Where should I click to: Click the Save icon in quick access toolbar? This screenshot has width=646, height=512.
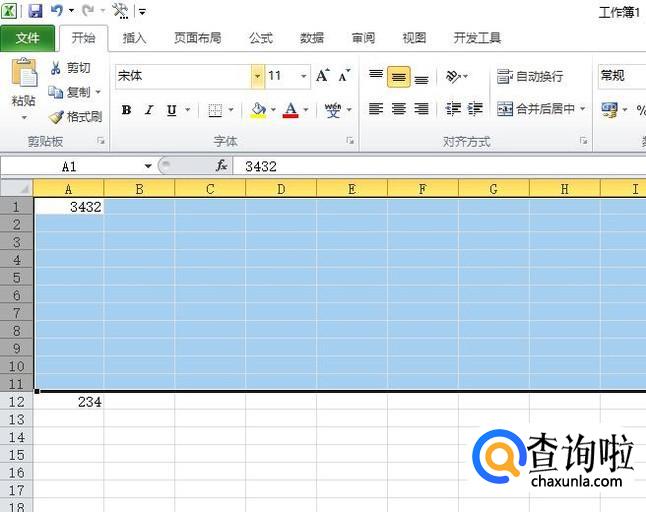35,11
